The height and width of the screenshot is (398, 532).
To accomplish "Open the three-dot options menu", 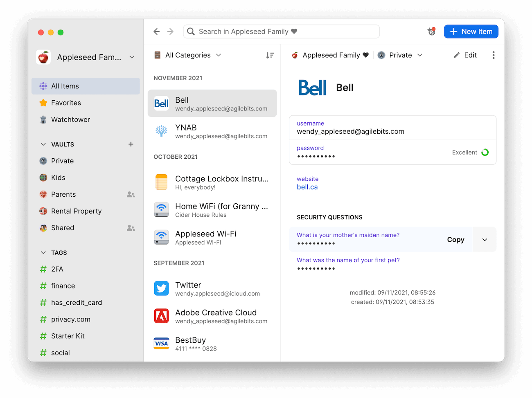I will 494,55.
